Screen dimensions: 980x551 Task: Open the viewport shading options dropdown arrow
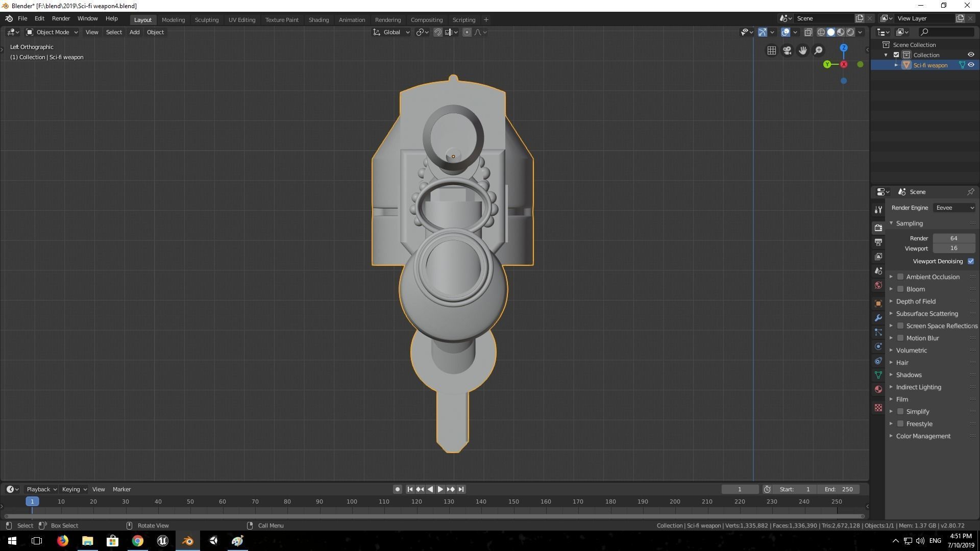860,32
